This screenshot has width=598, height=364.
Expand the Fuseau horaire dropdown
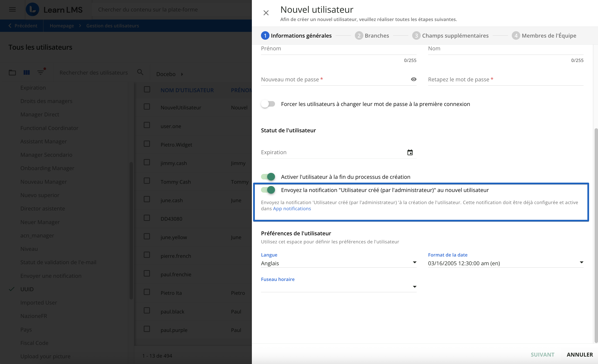415,286
